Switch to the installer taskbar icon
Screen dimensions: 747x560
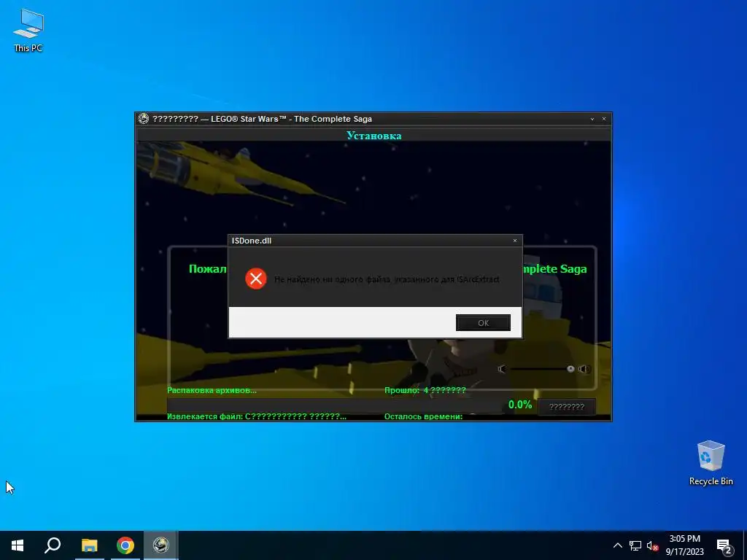[161, 545]
